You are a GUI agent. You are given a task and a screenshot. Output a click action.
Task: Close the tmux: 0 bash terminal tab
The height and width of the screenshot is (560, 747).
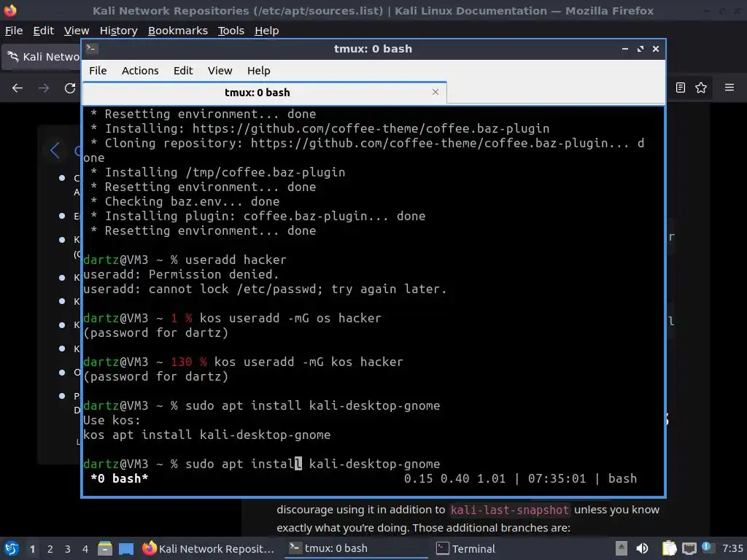(x=435, y=92)
